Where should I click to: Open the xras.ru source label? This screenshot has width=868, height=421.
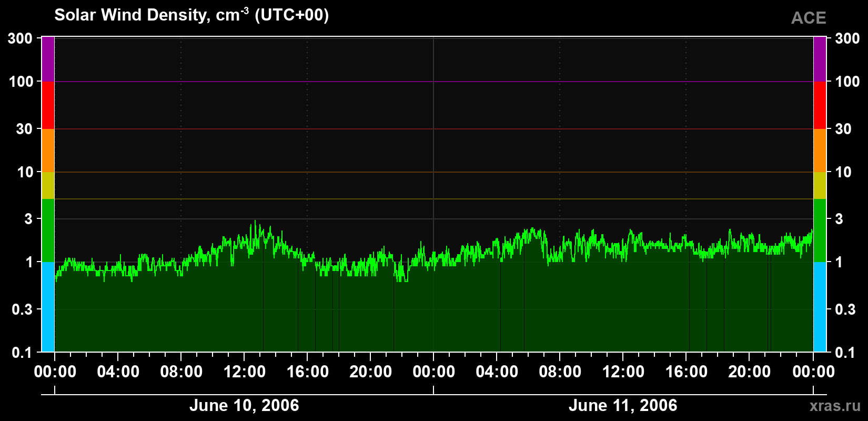point(835,406)
